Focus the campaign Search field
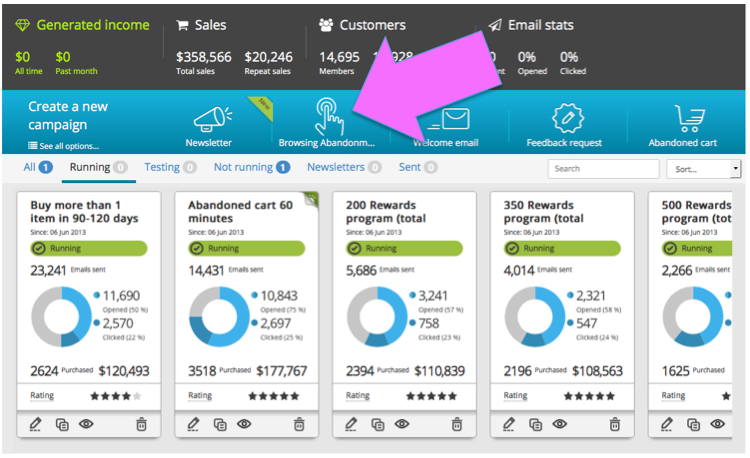 tap(603, 169)
